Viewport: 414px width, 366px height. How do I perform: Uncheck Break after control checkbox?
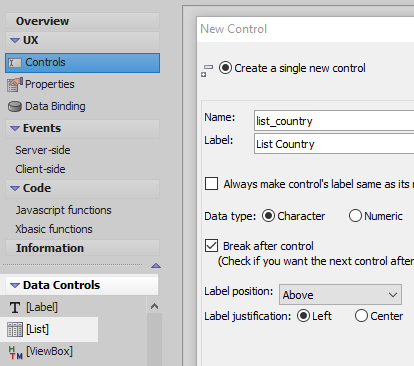(x=211, y=246)
